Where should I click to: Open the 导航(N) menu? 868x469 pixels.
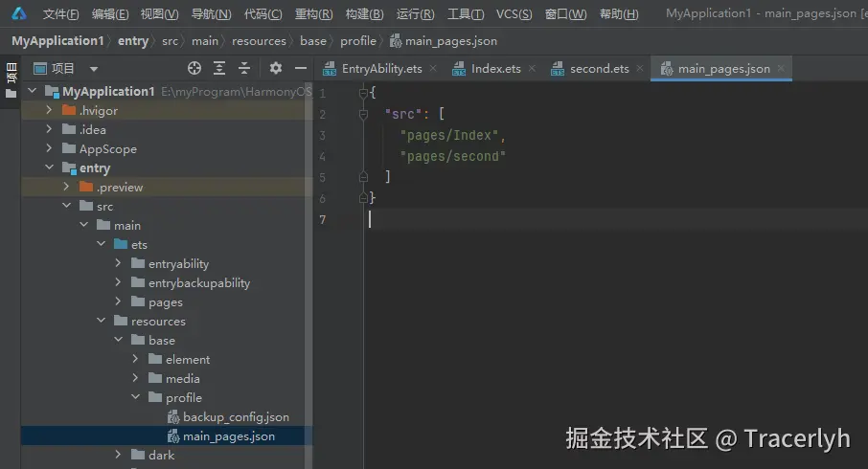tap(211, 13)
